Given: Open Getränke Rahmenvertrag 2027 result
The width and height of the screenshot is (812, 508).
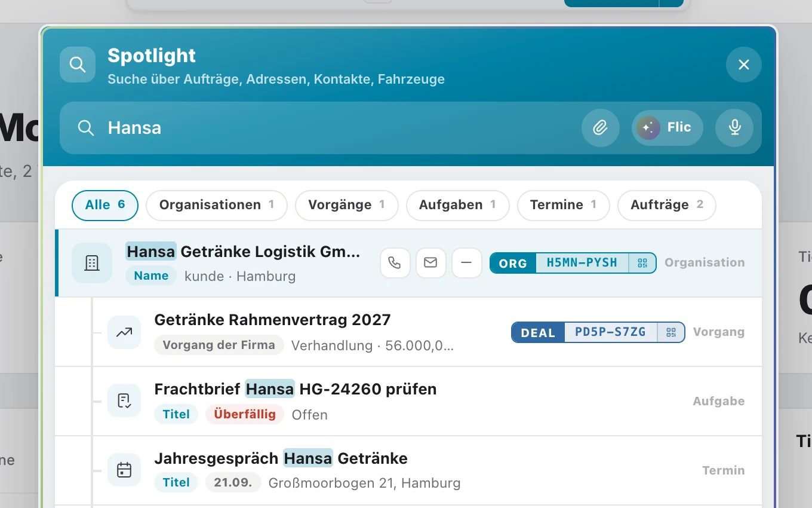Looking at the screenshot, I should coord(408,332).
